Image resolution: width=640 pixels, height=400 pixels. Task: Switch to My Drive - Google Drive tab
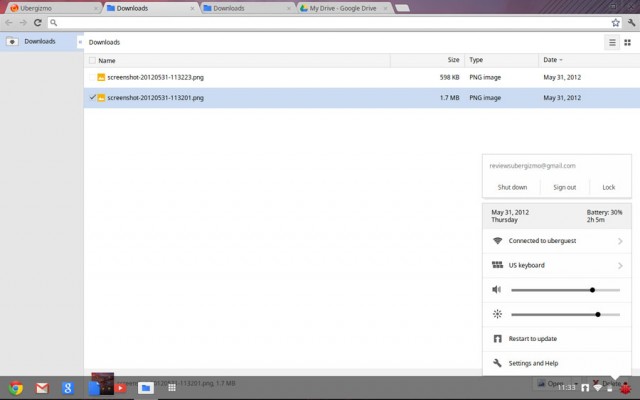[x=340, y=7]
